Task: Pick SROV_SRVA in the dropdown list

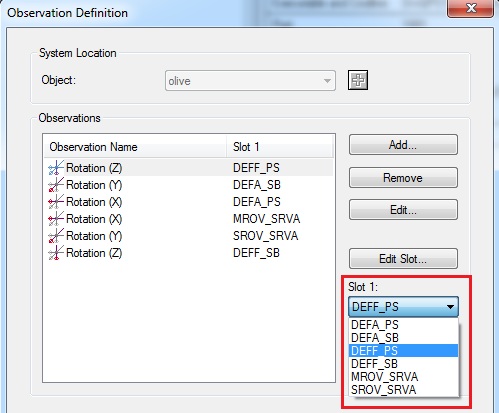Action: click(x=404, y=390)
